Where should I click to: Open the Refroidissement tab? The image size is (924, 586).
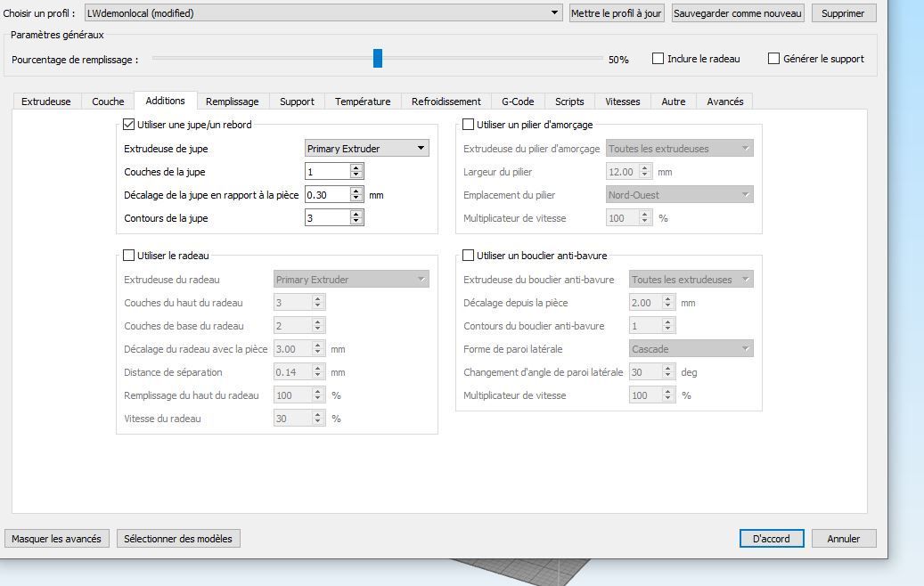(446, 102)
